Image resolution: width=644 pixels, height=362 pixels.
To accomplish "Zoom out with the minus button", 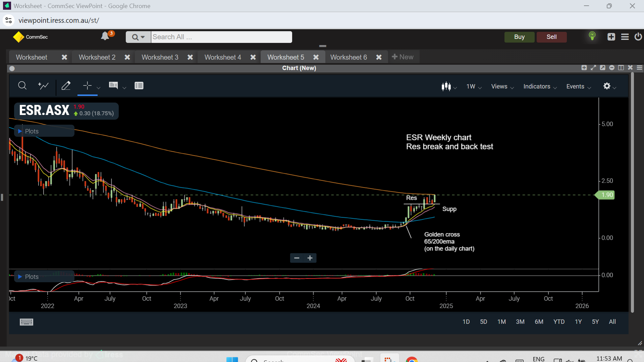I will click(297, 258).
